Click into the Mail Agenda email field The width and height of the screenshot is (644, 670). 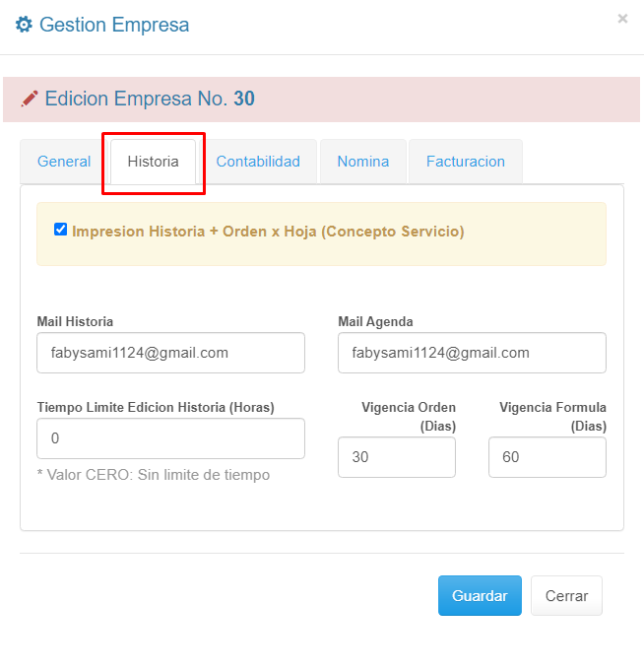pyautogui.click(x=472, y=353)
